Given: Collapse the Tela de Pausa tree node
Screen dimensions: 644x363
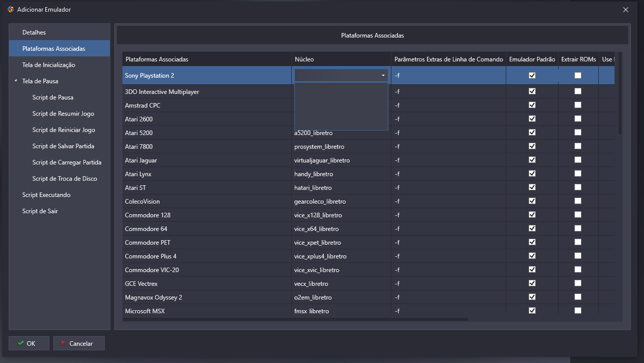Looking at the screenshot, I should pos(16,81).
